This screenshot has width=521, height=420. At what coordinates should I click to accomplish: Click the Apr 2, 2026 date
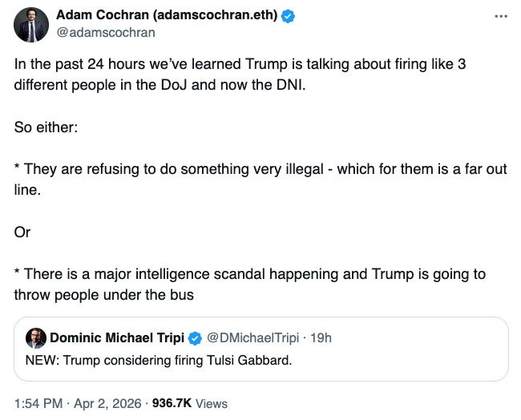tap(109, 403)
